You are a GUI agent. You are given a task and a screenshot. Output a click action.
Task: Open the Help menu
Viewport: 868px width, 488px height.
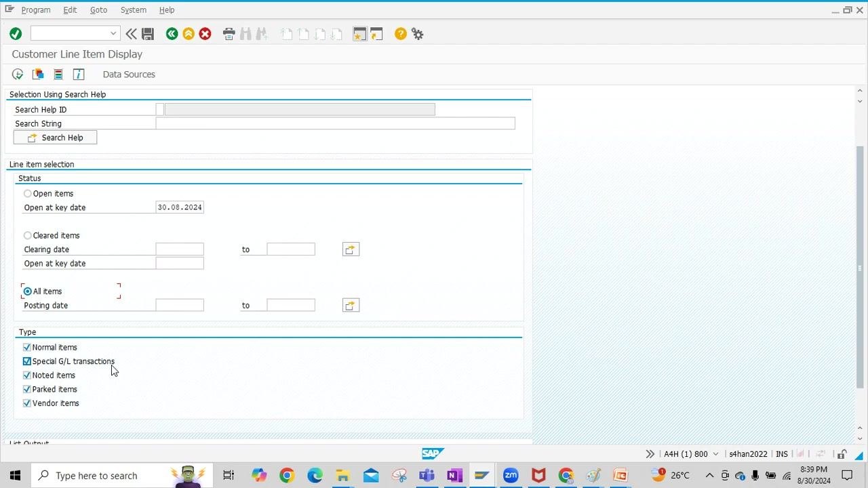[x=167, y=10]
